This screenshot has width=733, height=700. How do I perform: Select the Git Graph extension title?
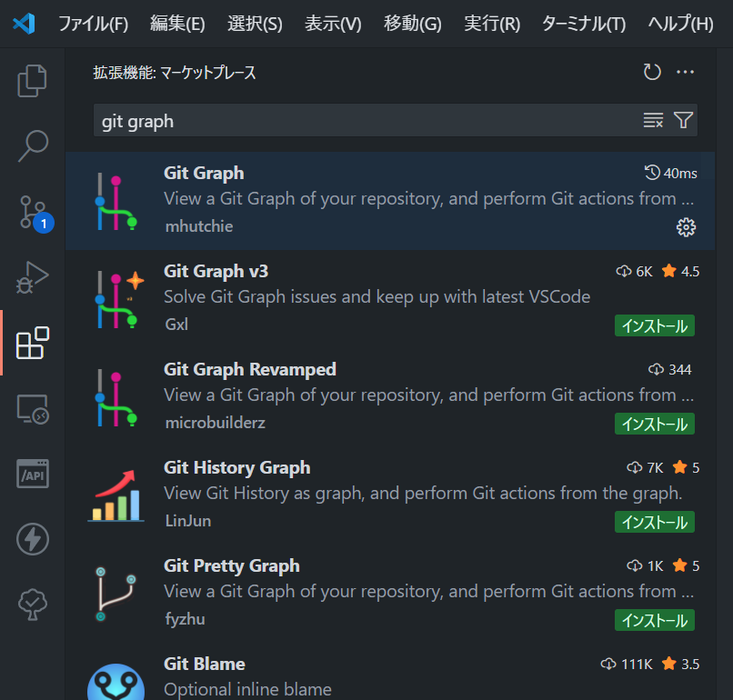click(204, 173)
